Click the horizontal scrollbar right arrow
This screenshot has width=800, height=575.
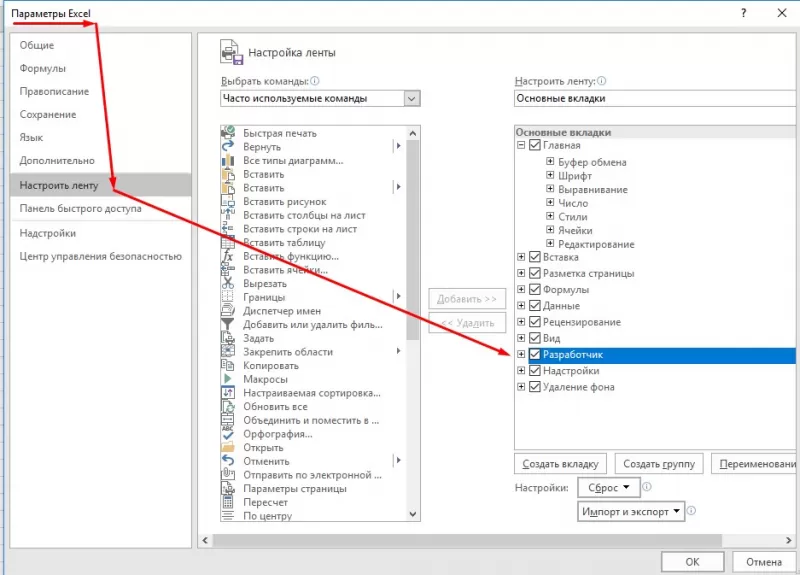click(788, 540)
